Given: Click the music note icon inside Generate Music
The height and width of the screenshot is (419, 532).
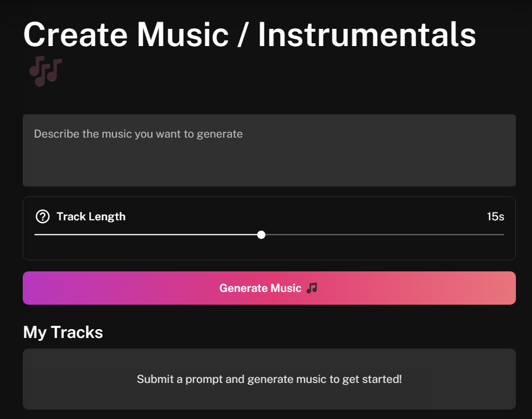Looking at the screenshot, I should 312,288.
